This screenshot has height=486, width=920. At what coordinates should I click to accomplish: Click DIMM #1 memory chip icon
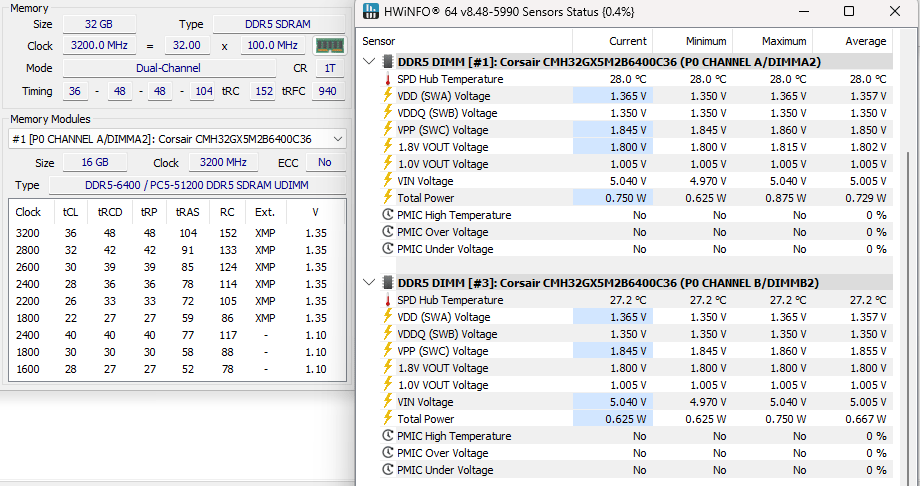(x=388, y=62)
